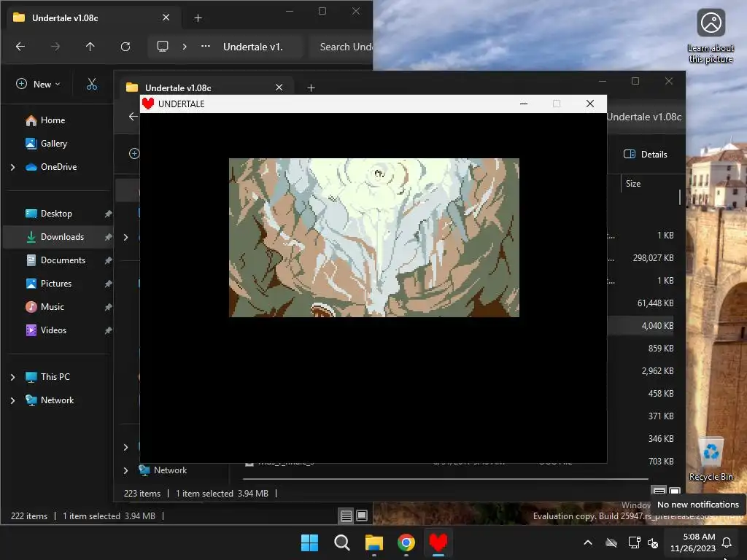Click the New plus icon in middle Explorer
747x560 pixels.
pyautogui.click(x=134, y=153)
